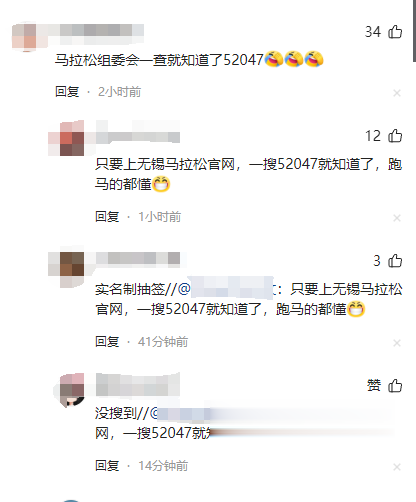
Task: Like the comment with 12 likes
Action: [x=395, y=136]
